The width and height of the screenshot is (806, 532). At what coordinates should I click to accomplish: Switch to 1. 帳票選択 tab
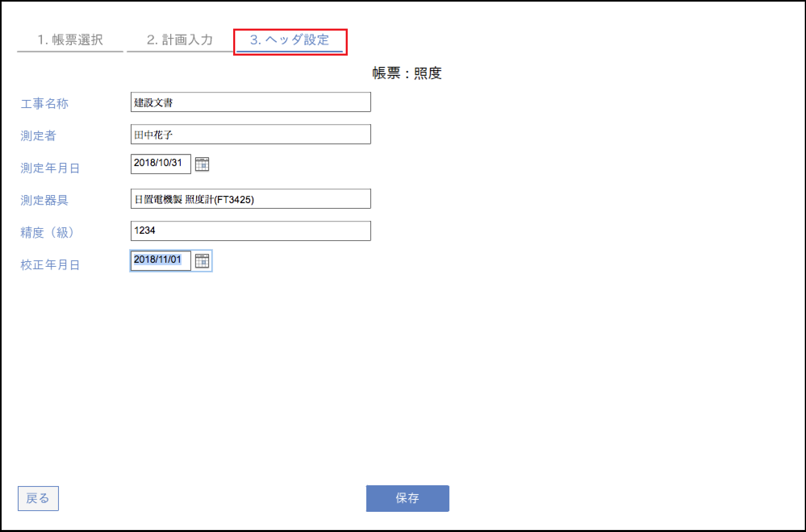click(x=70, y=40)
